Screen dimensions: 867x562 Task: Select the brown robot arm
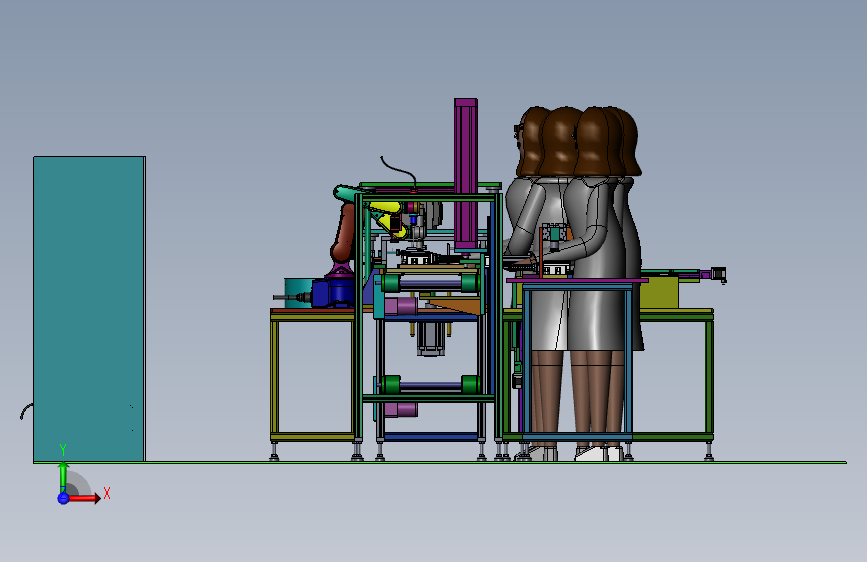(x=344, y=232)
